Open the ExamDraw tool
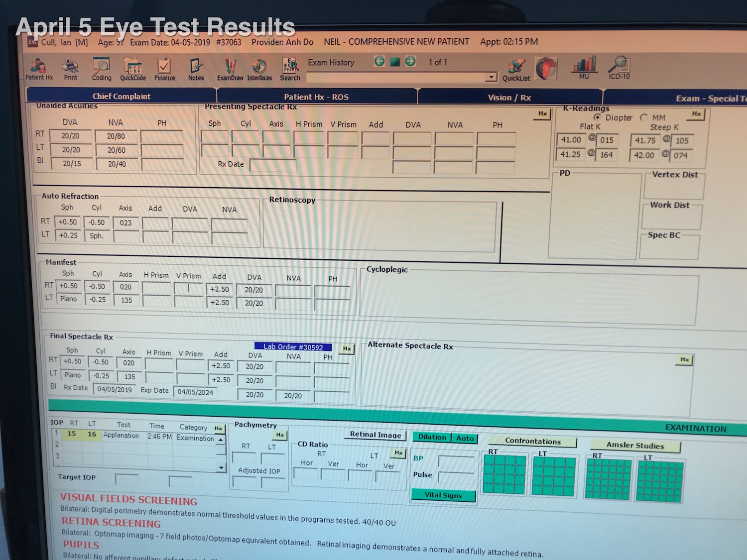 230,69
